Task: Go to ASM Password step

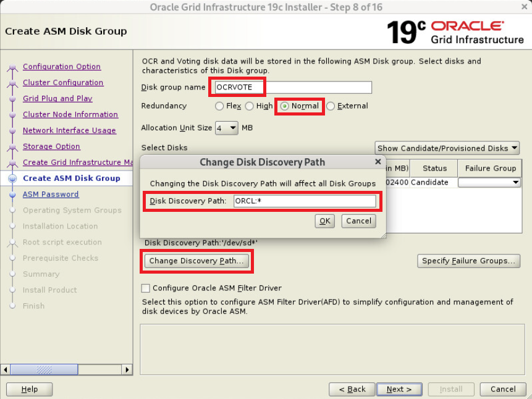Action: point(51,194)
